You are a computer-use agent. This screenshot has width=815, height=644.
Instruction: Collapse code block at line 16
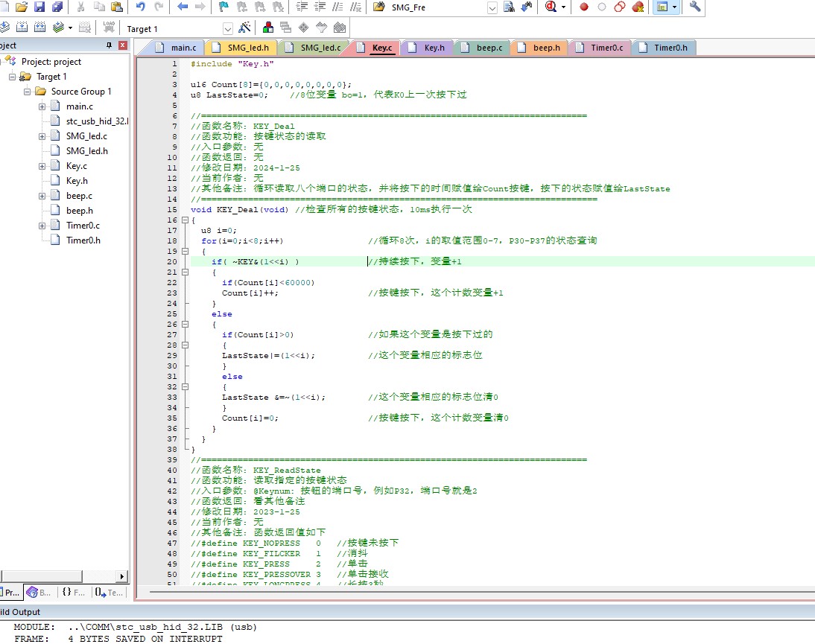click(x=185, y=220)
